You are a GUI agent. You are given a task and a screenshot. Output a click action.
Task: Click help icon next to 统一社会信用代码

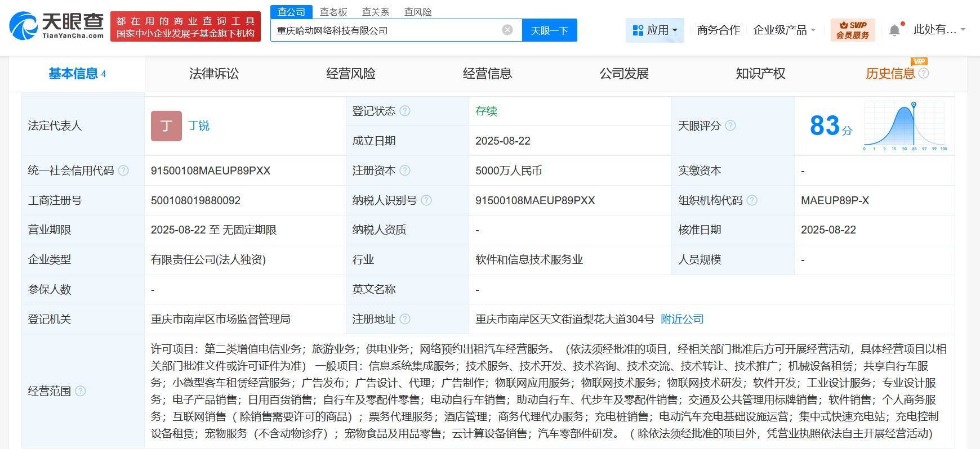click(x=123, y=170)
